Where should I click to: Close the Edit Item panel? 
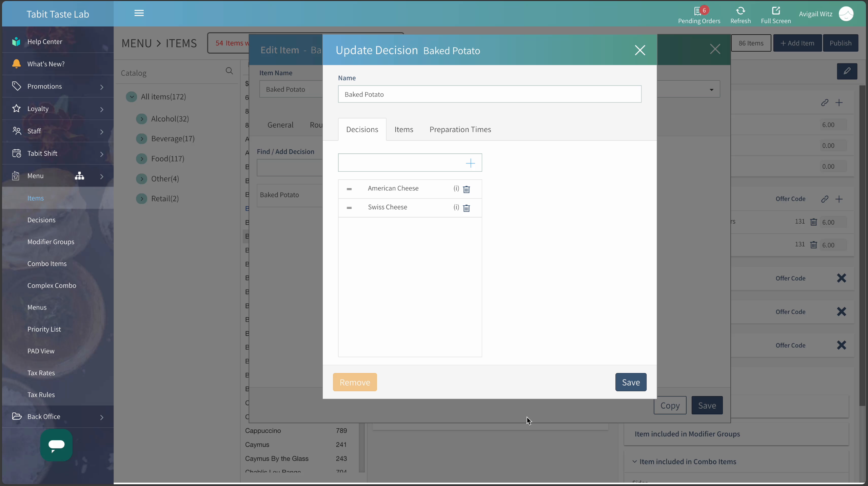coord(715,49)
